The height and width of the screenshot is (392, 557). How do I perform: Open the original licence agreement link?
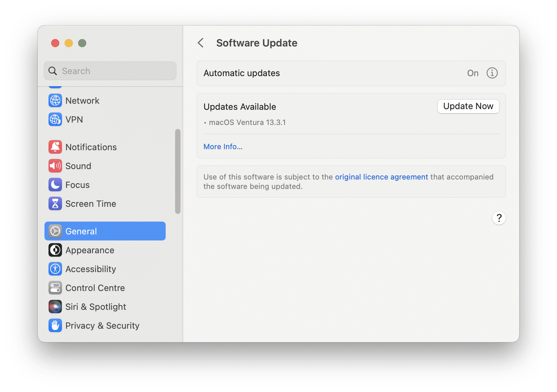point(381,177)
